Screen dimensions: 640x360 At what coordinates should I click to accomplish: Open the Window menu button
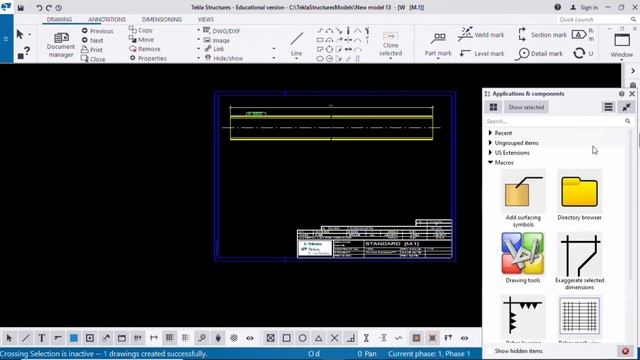coord(622,44)
